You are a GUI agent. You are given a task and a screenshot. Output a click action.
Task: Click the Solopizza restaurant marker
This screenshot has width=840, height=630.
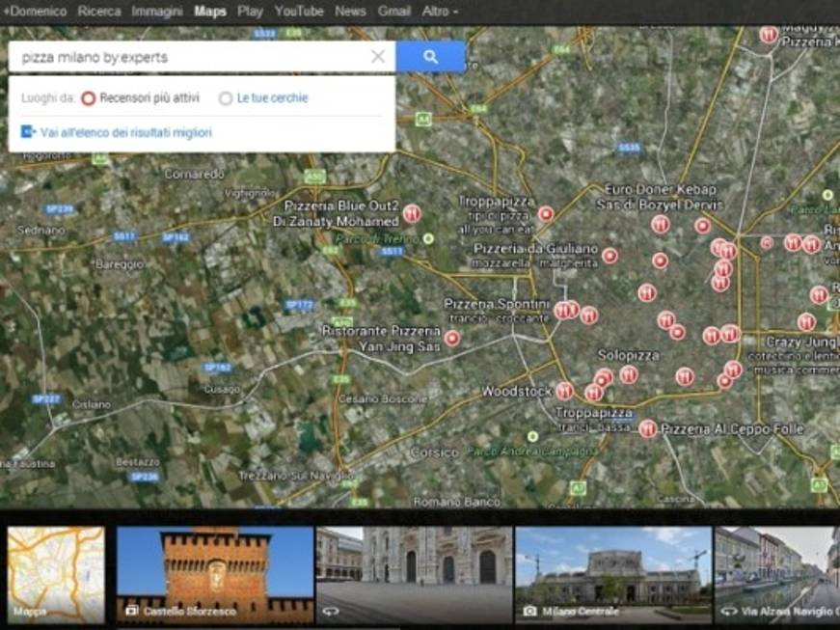click(x=629, y=374)
